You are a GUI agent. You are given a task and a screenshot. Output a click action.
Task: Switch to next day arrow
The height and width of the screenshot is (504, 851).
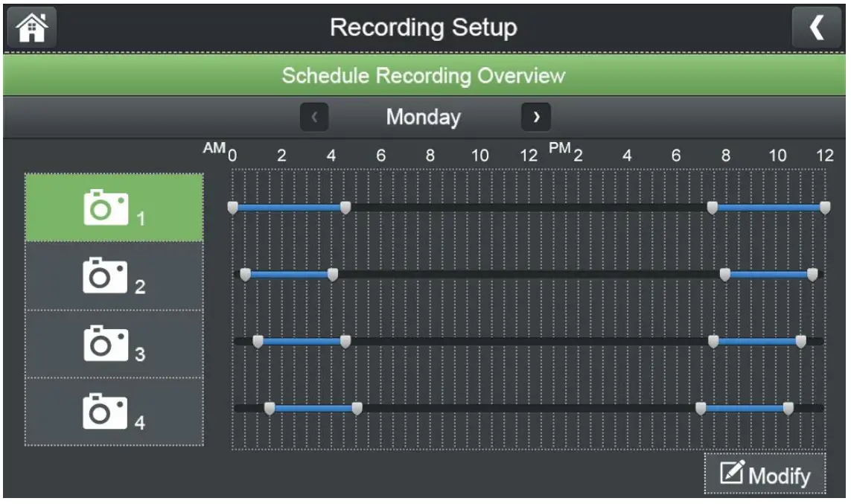tap(535, 118)
